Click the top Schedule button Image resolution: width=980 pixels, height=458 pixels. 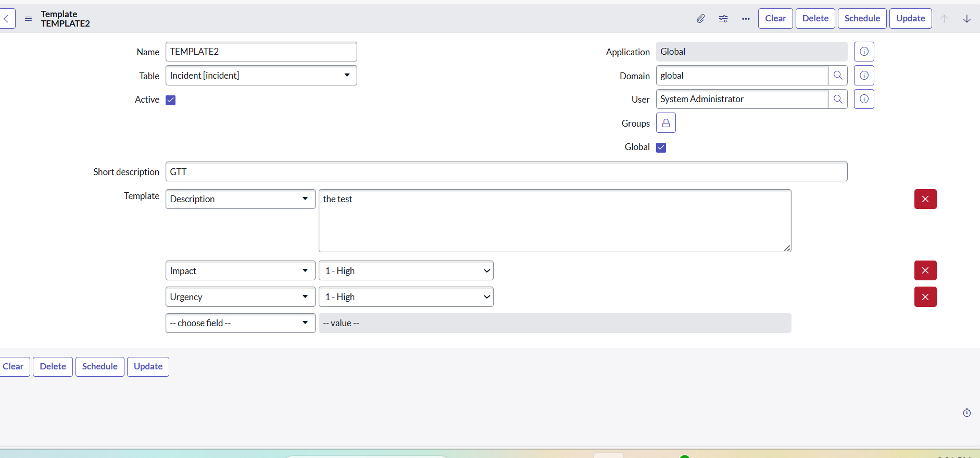(862, 18)
